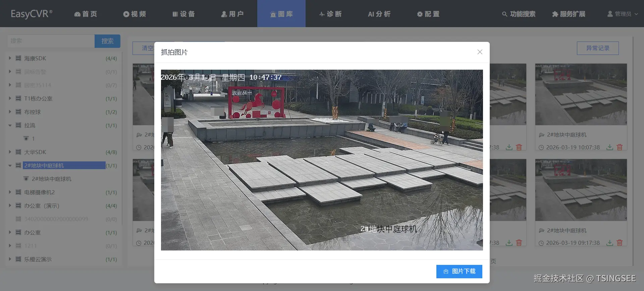Open the 视频 navigation tab
This screenshot has width=644, height=291.
[x=135, y=14]
